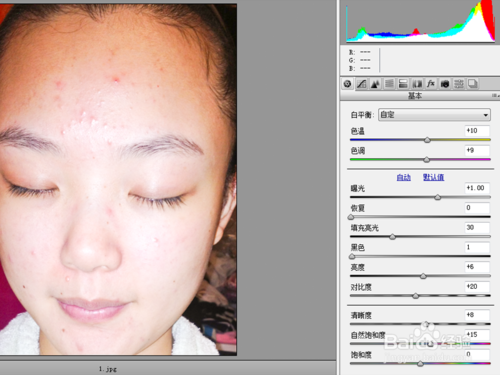
Task: Switch to the Split Toning tab icon
Action: [x=403, y=84]
